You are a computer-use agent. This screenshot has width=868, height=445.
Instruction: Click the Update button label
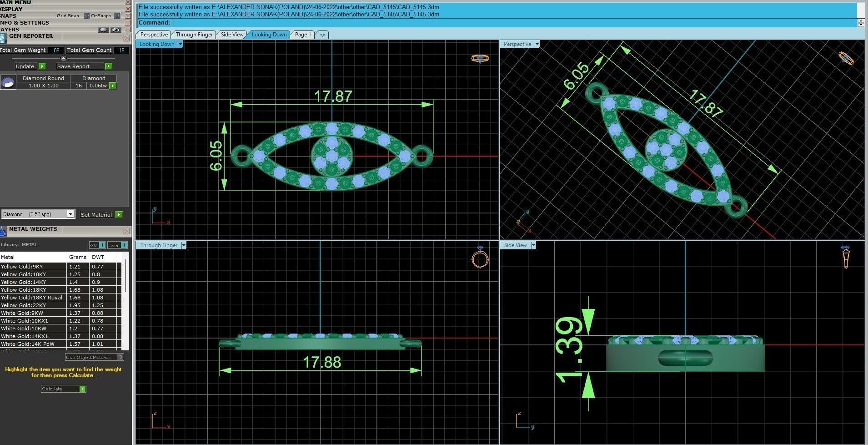[x=25, y=66]
